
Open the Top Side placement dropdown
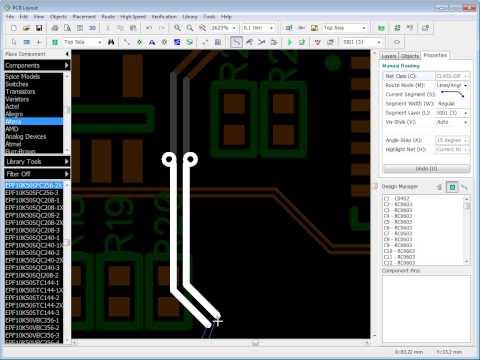(x=99, y=42)
